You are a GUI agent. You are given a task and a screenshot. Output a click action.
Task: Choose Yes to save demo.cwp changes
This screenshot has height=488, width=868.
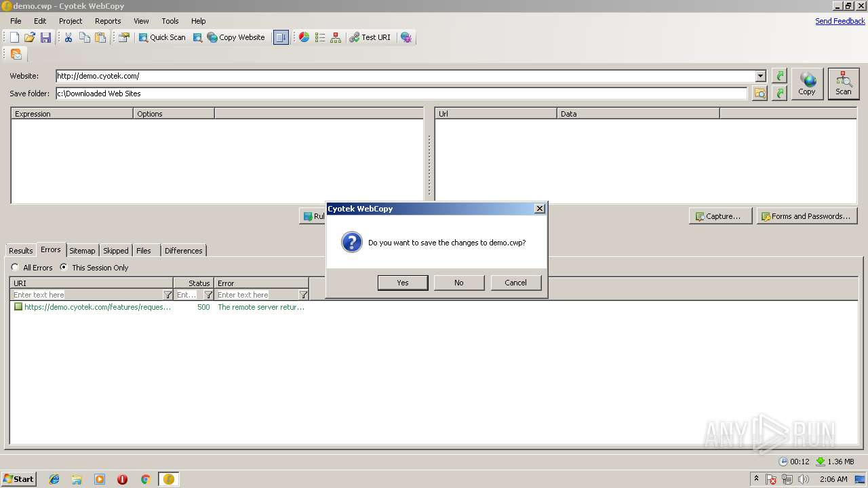(403, 283)
